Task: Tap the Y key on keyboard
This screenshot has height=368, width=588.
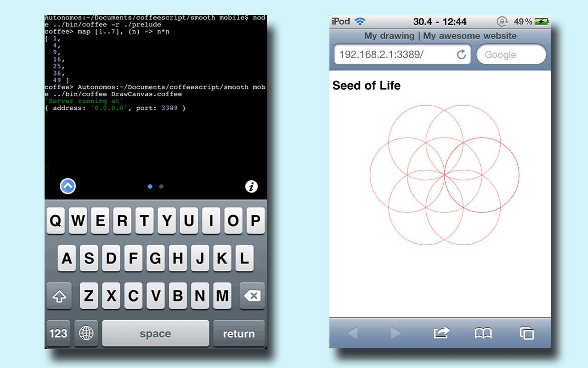Action: [x=167, y=221]
